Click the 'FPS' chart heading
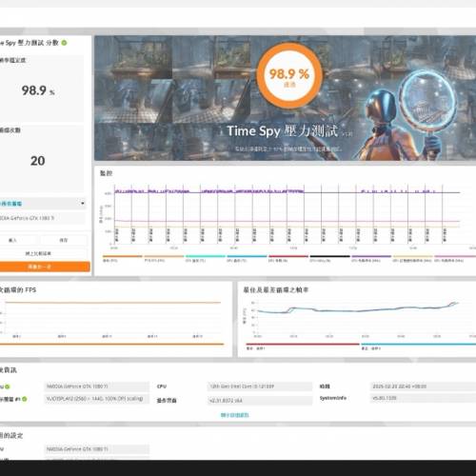 pos(18,289)
